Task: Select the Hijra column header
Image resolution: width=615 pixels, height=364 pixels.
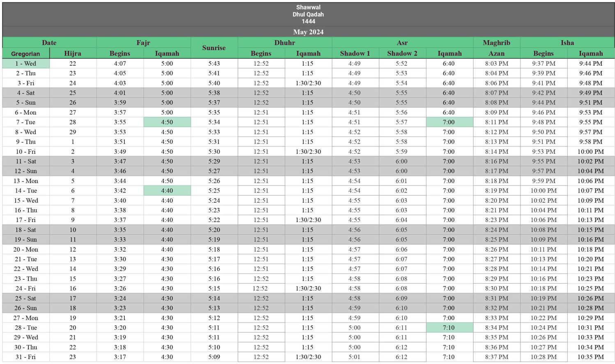Action: pos(73,53)
